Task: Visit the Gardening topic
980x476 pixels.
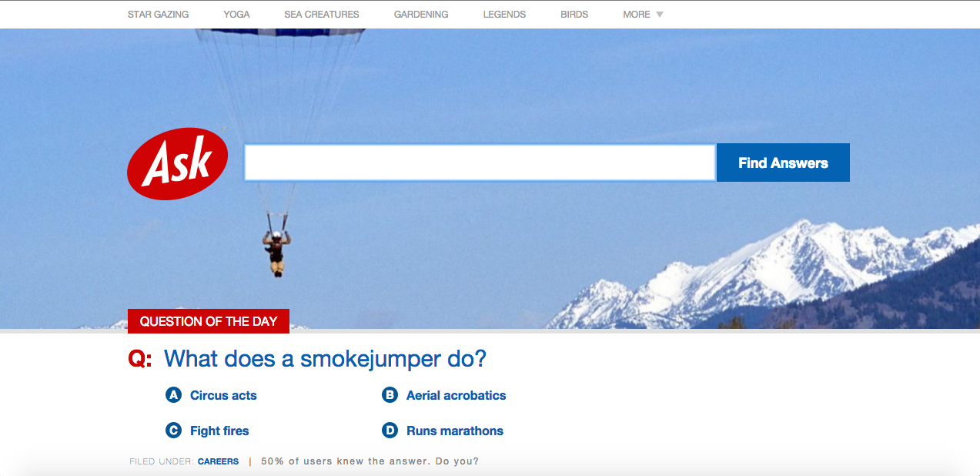Action: 421,15
